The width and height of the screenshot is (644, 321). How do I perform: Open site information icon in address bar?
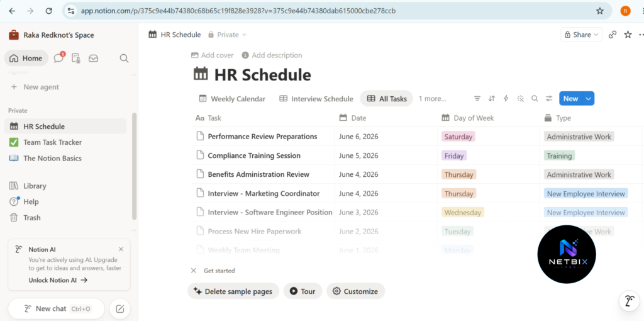click(70, 11)
